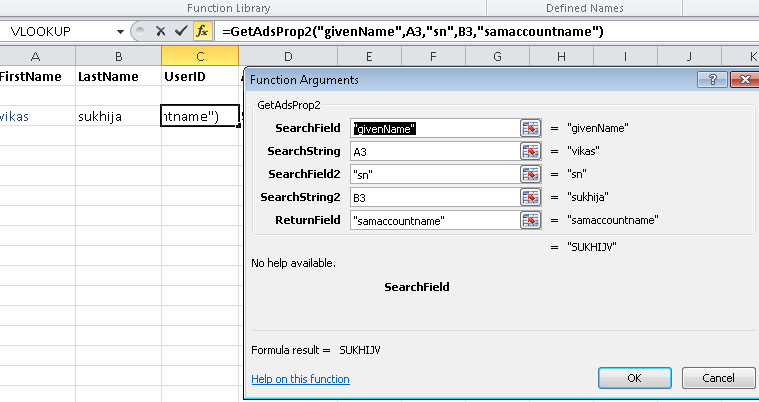This screenshot has width=759, height=402.
Task: Open the Help on this function link
Action: tap(300, 379)
